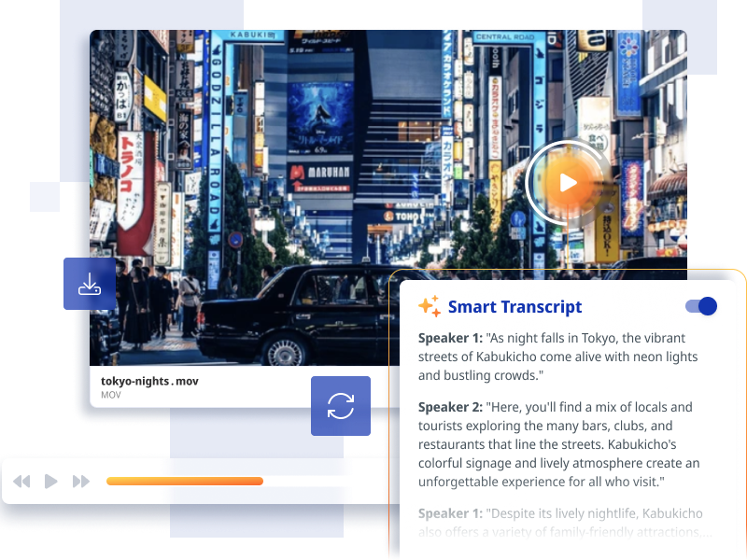Click the tokyo-nights.mov file name
Viewport: 747px width, 560px height.
pyautogui.click(x=149, y=381)
